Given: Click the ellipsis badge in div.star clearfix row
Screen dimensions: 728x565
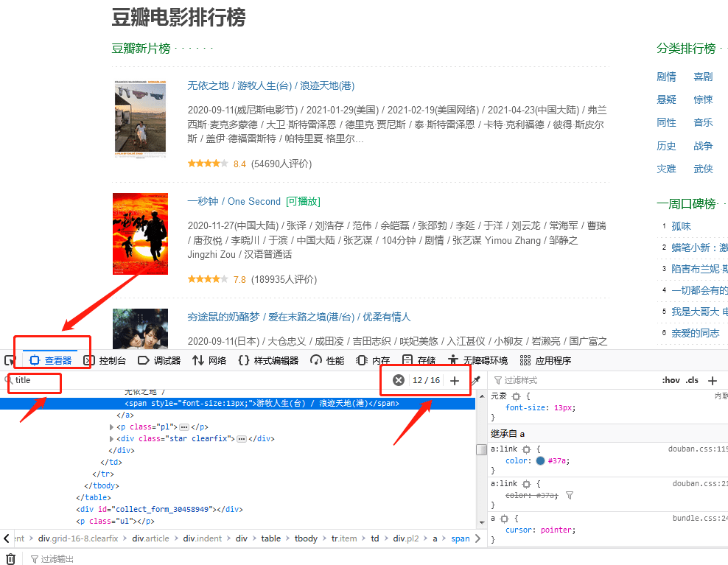Looking at the screenshot, I should point(242,439).
